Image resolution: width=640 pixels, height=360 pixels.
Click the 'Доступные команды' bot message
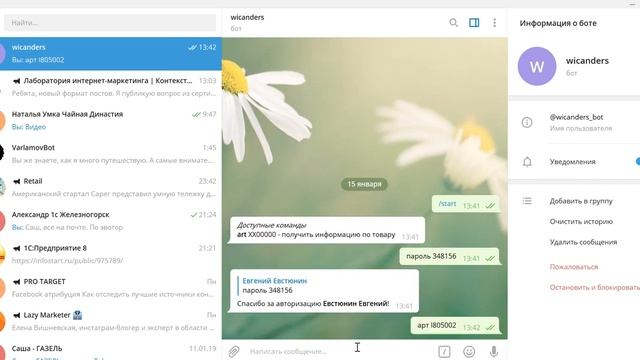(x=327, y=230)
